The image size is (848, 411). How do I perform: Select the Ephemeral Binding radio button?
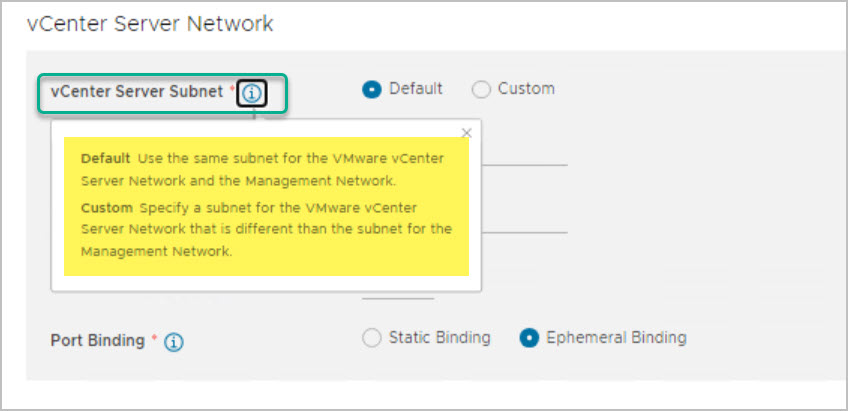pyautogui.click(x=530, y=338)
